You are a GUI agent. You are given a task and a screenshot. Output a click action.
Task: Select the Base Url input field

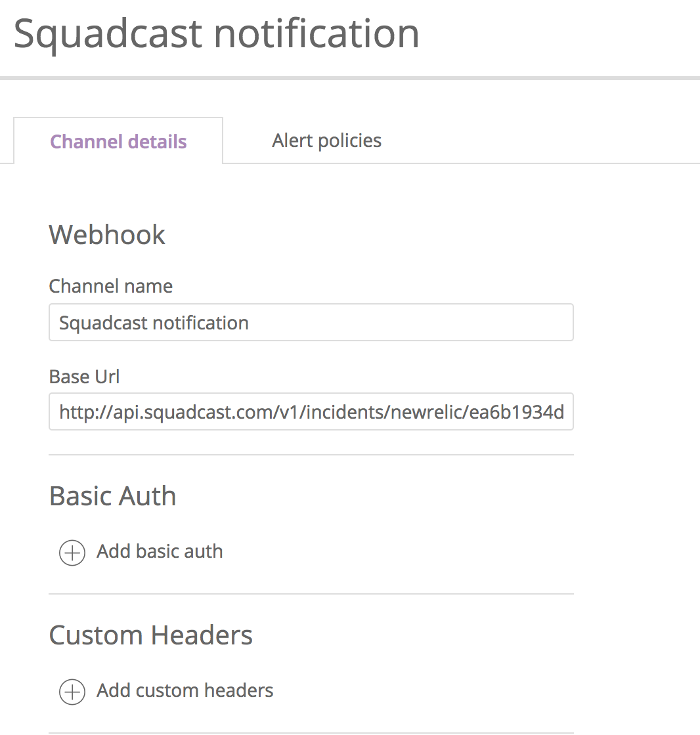pyautogui.click(x=311, y=411)
